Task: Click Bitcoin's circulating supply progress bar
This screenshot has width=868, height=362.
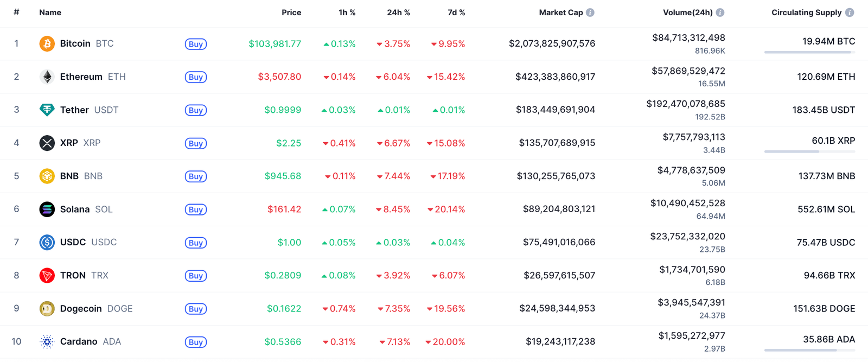Action: 809,53
